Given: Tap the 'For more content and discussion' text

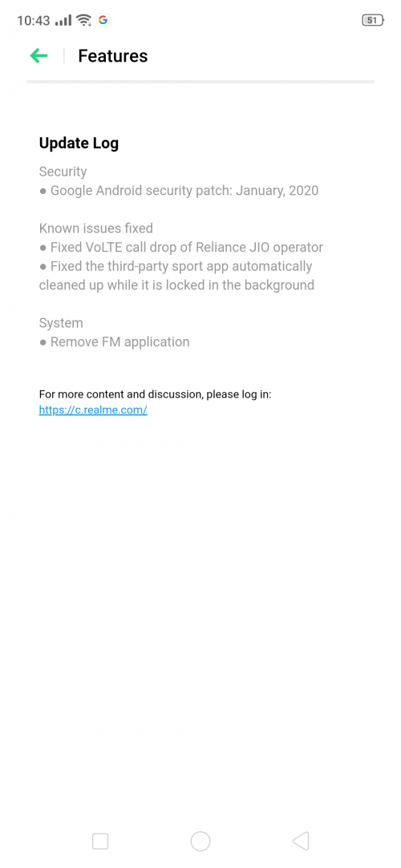Looking at the screenshot, I should click(x=155, y=394).
